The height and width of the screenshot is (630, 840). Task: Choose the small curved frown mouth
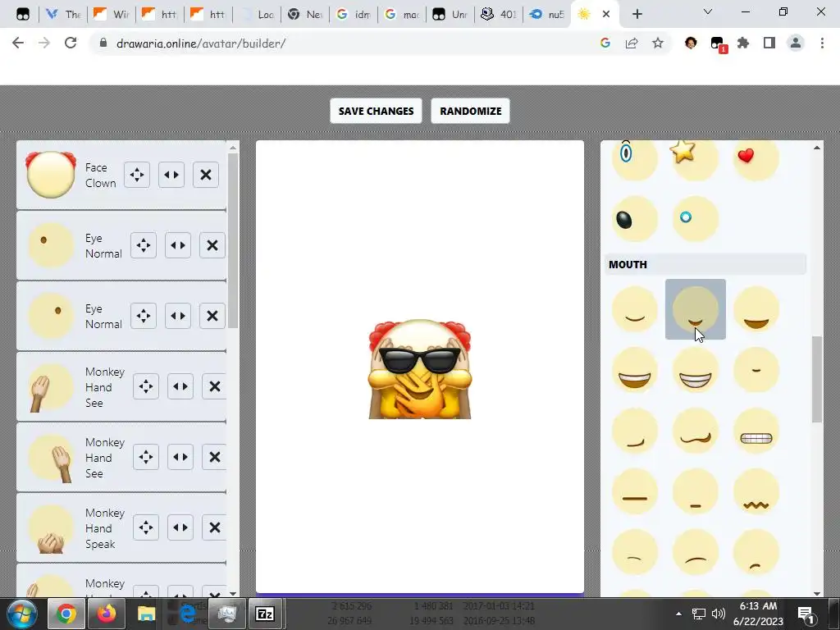tap(756, 552)
